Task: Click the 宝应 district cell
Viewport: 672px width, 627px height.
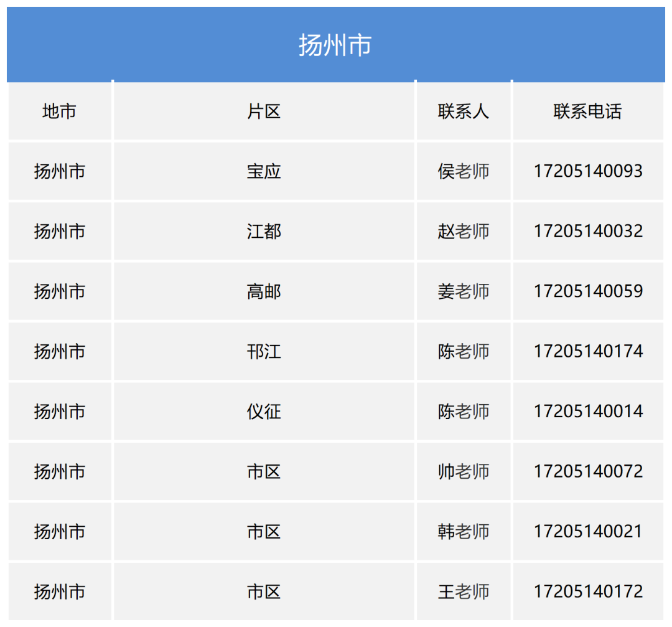Action: click(264, 172)
